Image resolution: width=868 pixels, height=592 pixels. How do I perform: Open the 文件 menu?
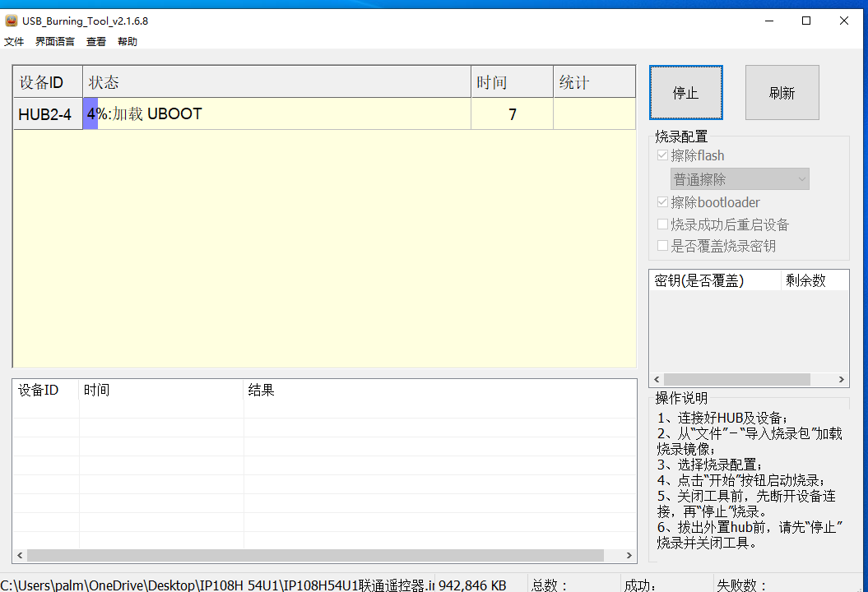pos(14,41)
